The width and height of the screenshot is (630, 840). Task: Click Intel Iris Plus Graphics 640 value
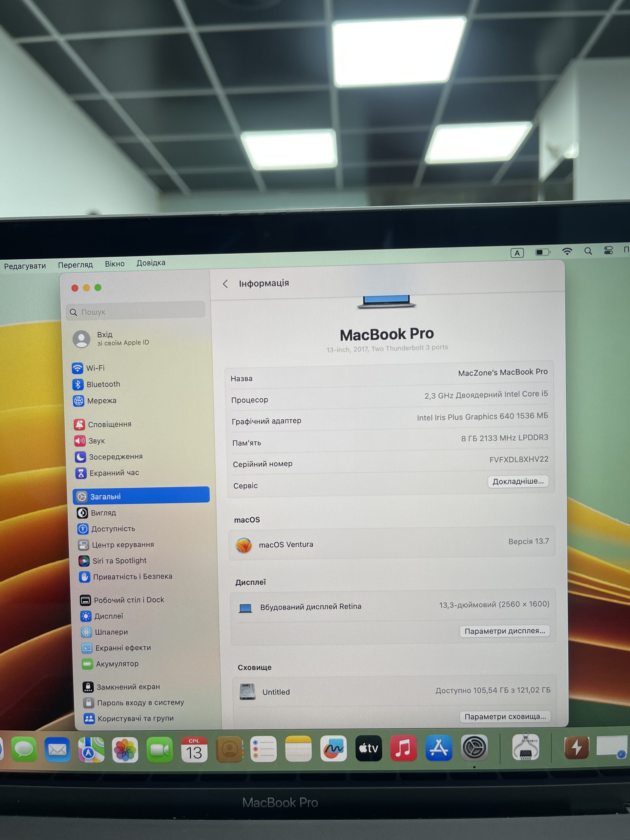pyautogui.click(x=482, y=417)
